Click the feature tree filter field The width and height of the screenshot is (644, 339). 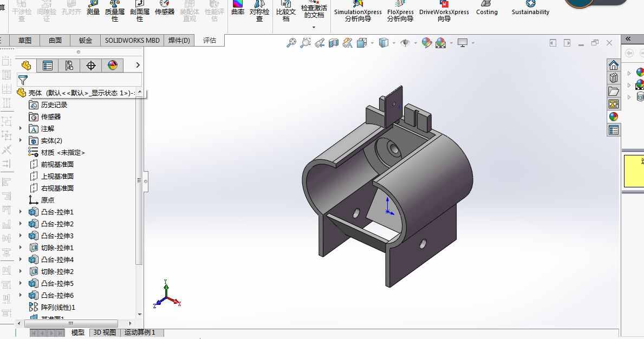click(x=79, y=80)
